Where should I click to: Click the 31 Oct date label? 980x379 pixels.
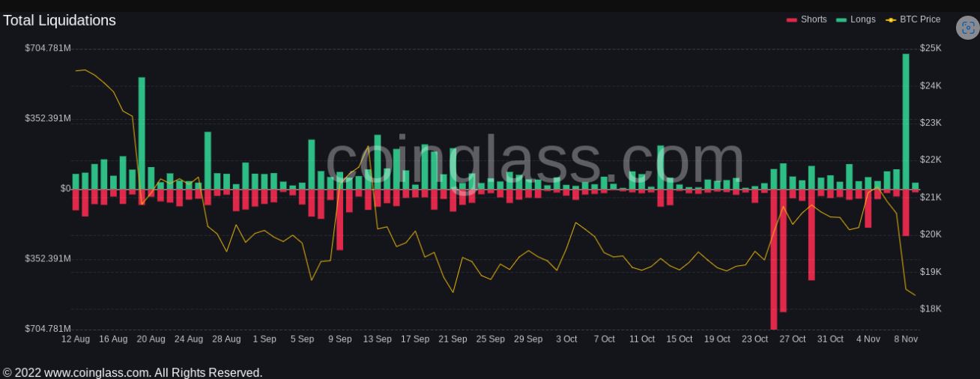point(830,339)
